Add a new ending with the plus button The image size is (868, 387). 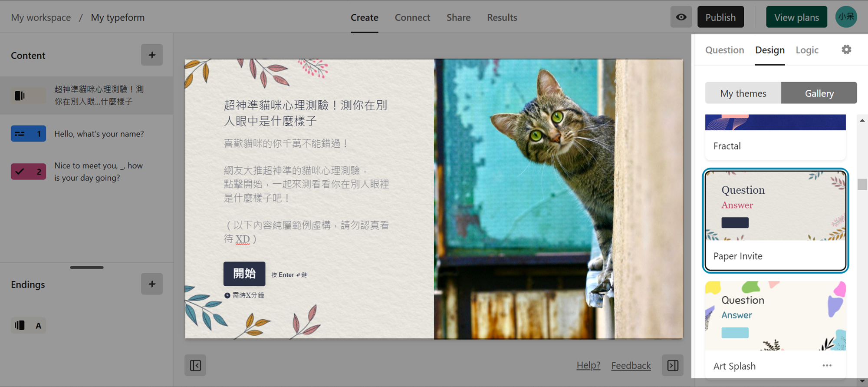[152, 284]
